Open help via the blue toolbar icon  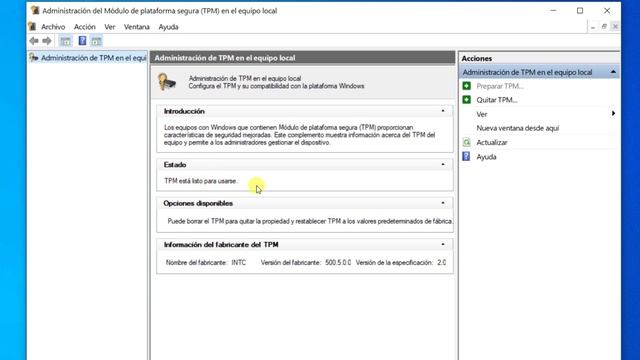pos(82,41)
